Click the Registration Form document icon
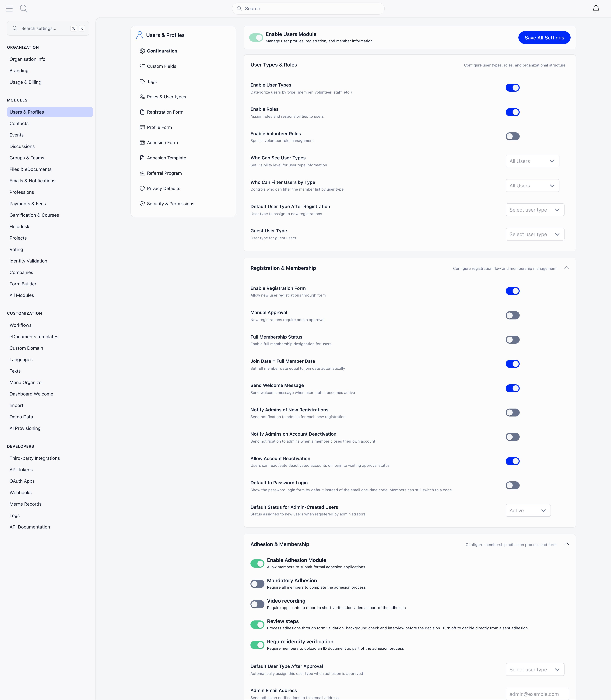The image size is (611, 700). click(142, 112)
